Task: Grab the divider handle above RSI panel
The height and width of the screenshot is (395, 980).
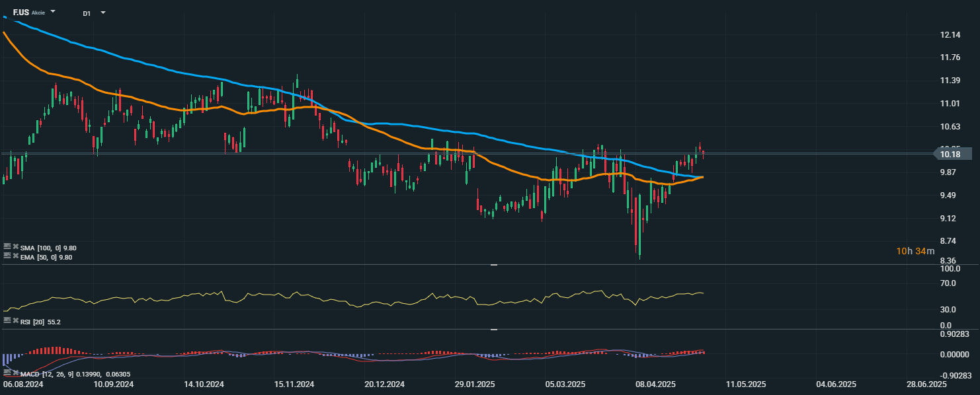Action: click(x=494, y=265)
